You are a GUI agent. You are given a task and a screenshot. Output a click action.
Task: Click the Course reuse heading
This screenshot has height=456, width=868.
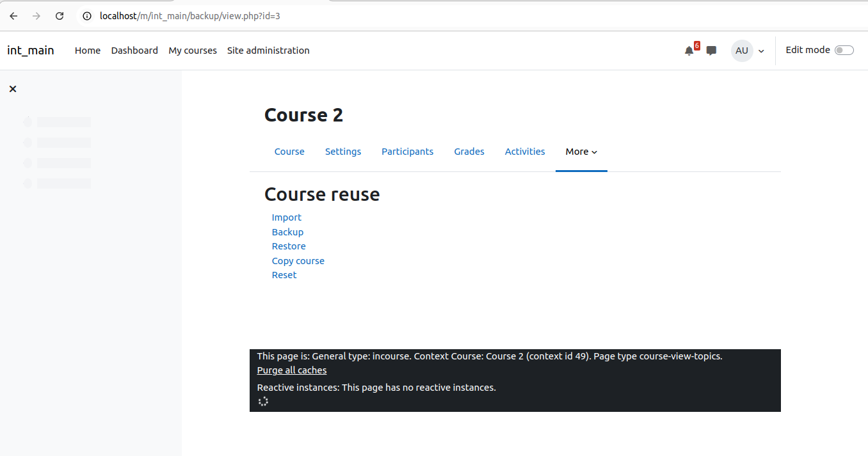click(322, 194)
